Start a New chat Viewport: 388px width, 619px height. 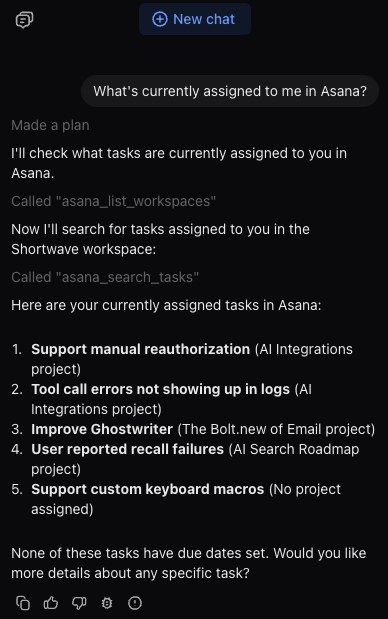coord(195,19)
